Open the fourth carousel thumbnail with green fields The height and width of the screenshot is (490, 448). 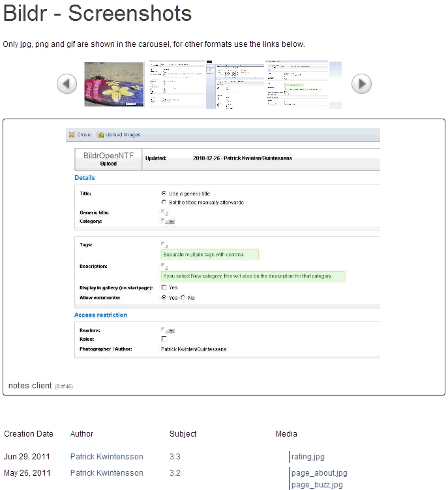[x=297, y=84]
